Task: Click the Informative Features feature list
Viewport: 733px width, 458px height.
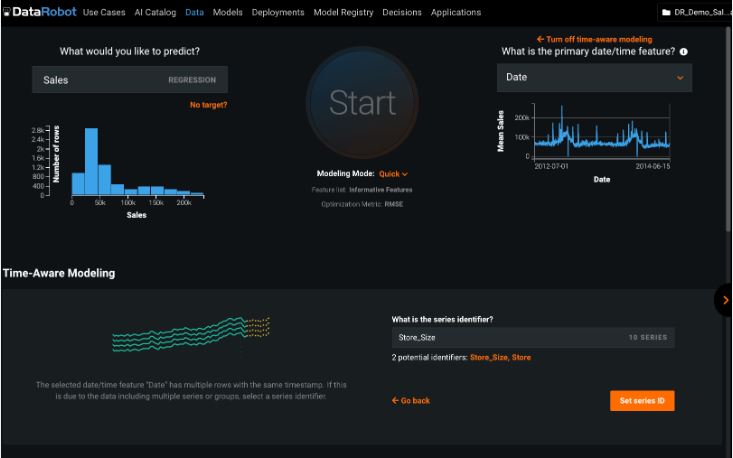Action: tap(381, 190)
